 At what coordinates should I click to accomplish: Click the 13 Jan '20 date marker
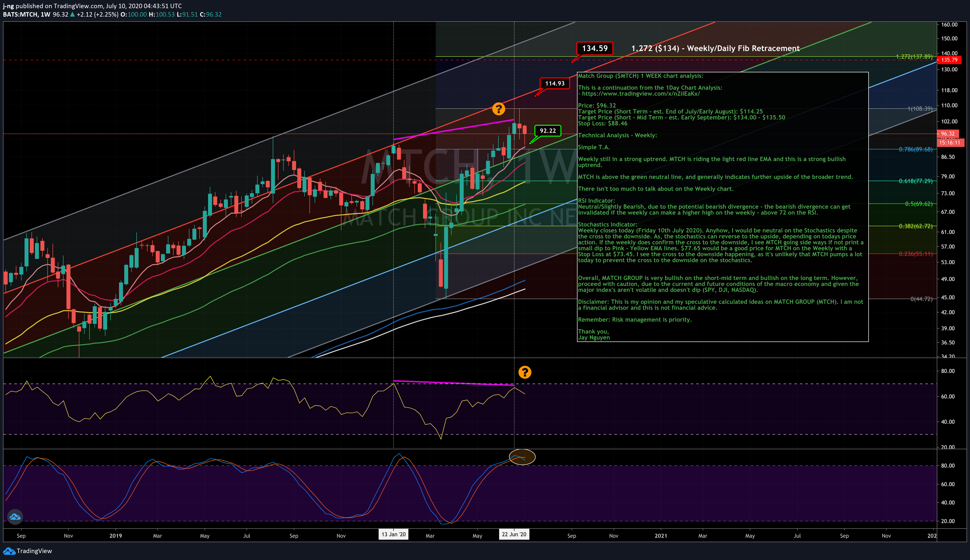click(x=393, y=534)
